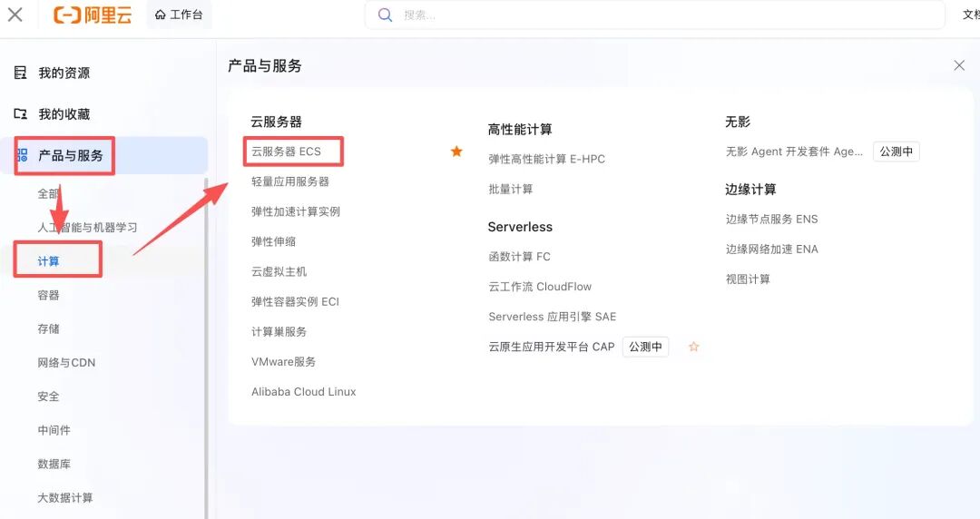The height and width of the screenshot is (519, 980).
Task: Click the 边缘计算 section heading
Action: click(750, 189)
